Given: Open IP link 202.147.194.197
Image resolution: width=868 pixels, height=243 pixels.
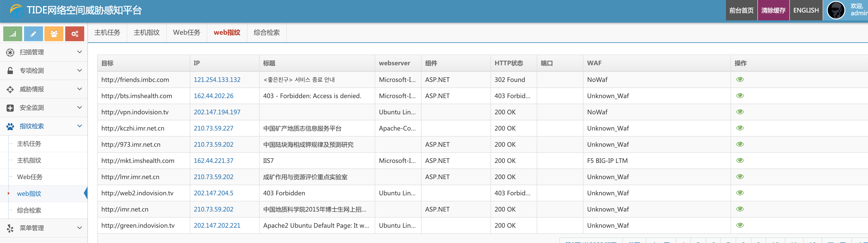Looking at the screenshot, I should (x=217, y=112).
